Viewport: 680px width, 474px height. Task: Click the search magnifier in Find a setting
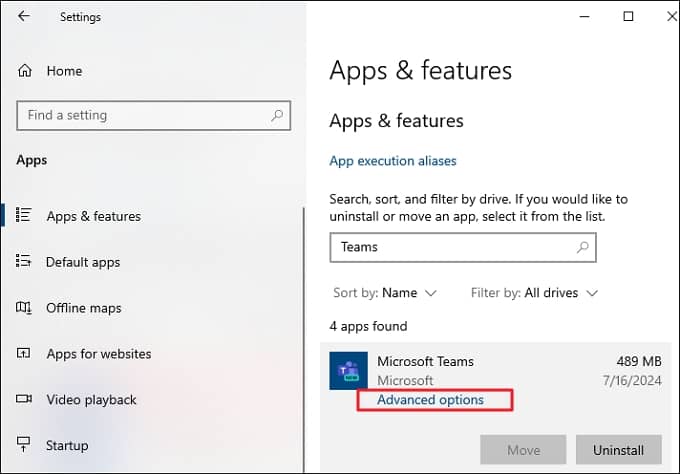(x=277, y=115)
